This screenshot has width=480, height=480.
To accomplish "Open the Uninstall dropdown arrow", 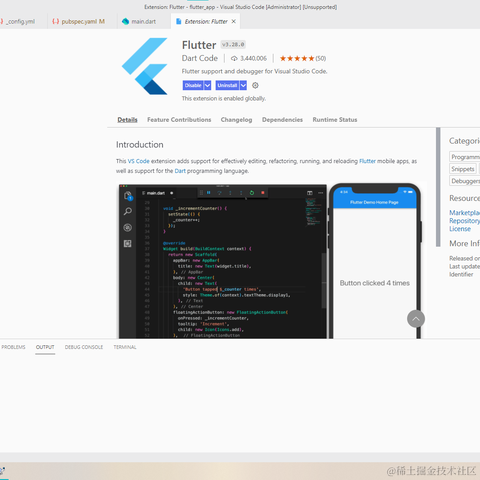I will 243,85.
